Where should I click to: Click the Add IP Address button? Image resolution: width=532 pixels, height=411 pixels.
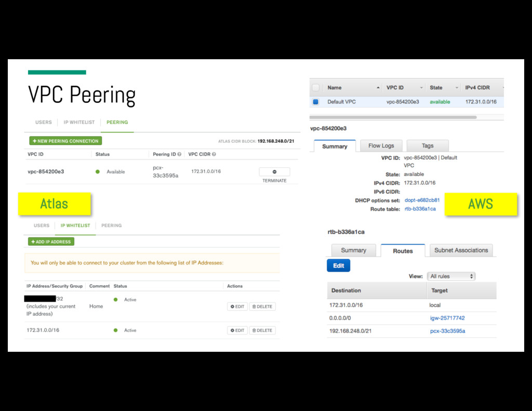pyautogui.click(x=51, y=242)
